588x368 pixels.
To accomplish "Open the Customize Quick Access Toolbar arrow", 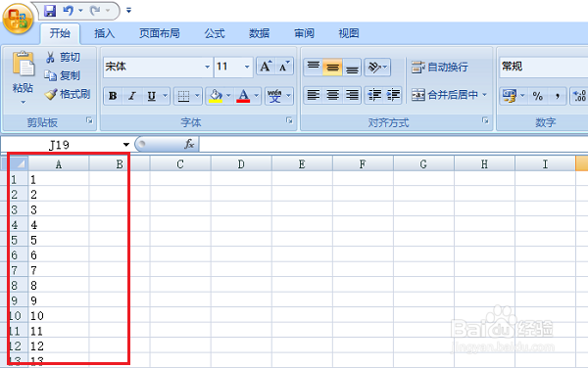I will click(x=128, y=11).
